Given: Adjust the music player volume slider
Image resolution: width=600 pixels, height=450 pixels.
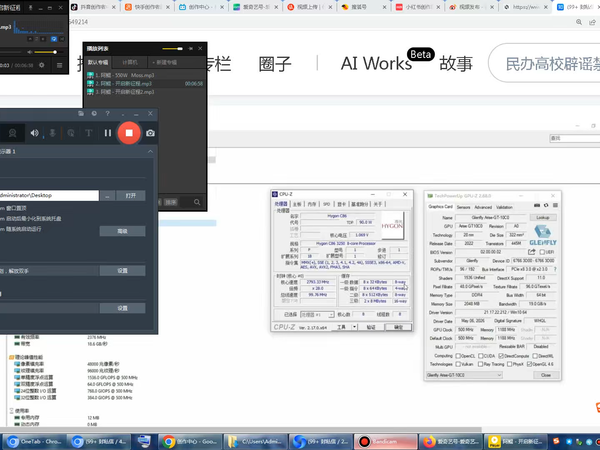Looking at the screenshot, I should 45,52.
